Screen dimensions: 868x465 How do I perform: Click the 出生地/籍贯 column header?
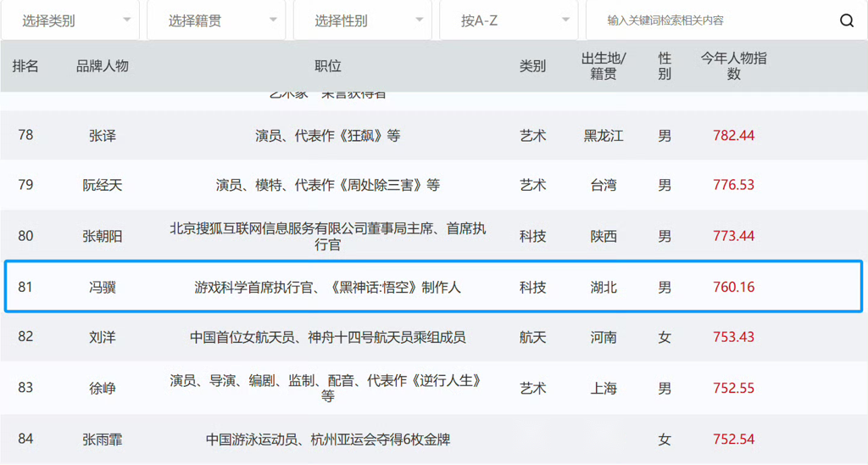coord(604,66)
